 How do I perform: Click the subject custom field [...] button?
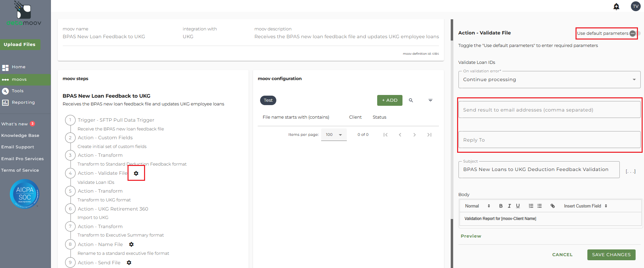631,171
